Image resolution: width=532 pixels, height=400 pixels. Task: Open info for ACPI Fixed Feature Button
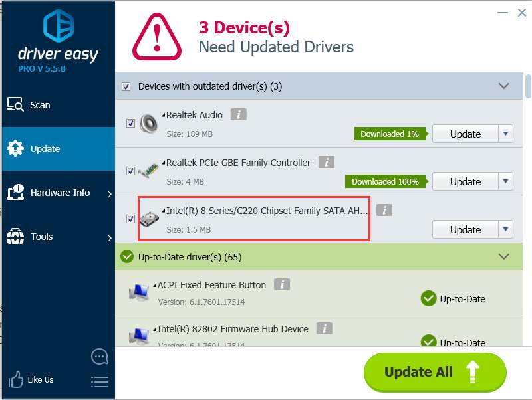(x=282, y=284)
